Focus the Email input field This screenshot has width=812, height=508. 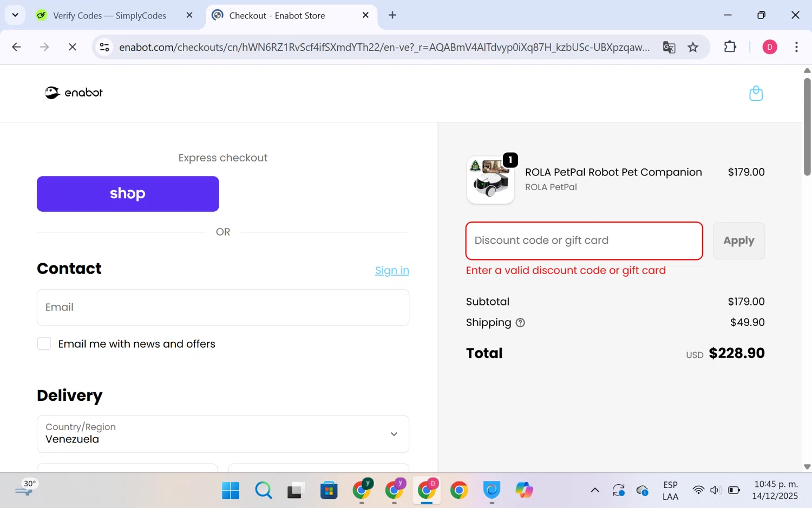223,308
